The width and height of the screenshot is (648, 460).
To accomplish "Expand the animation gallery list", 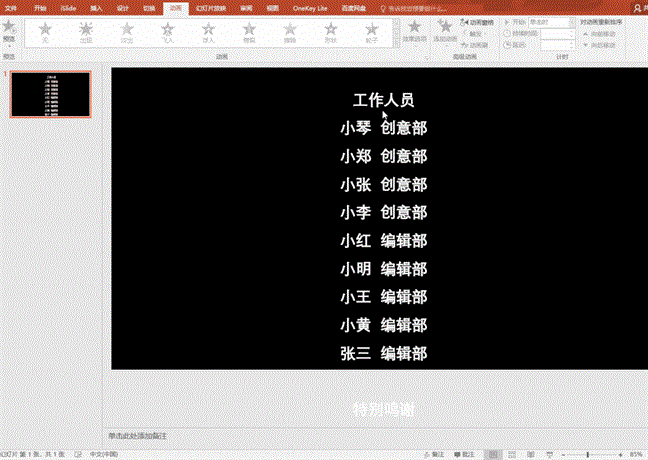I will 395,44.
